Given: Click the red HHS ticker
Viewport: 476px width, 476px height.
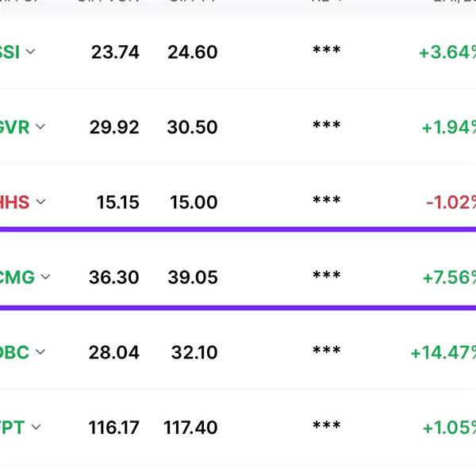Looking at the screenshot, I should point(14,202).
